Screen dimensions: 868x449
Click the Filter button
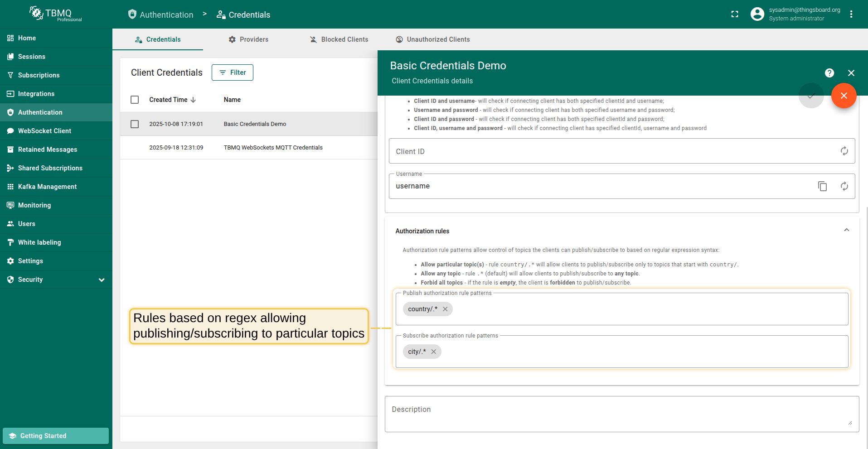click(232, 72)
